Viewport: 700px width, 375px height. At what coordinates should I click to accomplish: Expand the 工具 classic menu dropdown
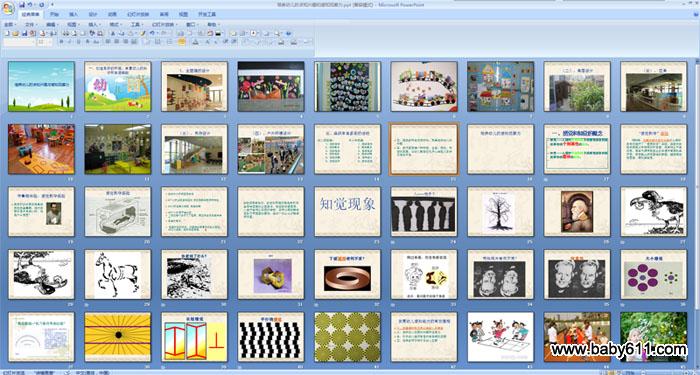[137, 25]
